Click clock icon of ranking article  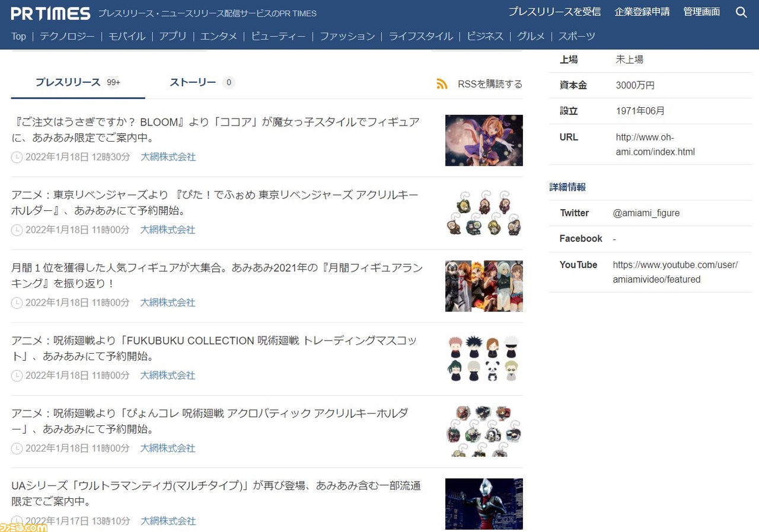[x=17, y=303]
